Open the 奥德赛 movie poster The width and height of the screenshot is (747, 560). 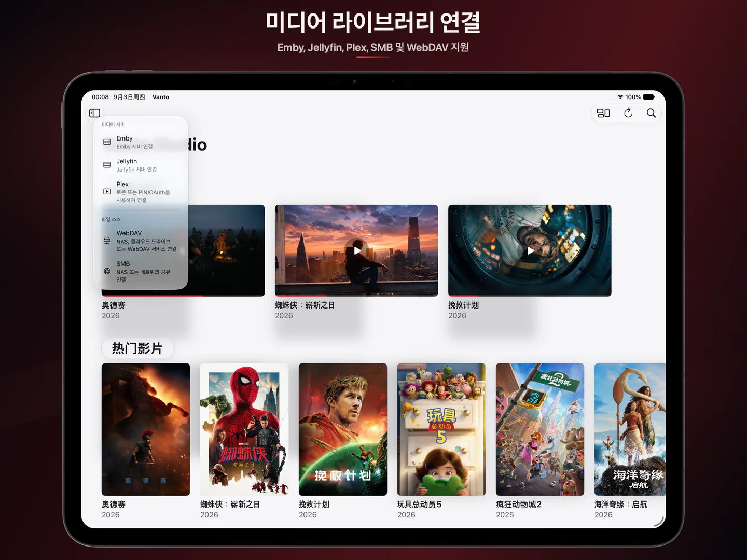pyautogui.click(x=146, y=429)
